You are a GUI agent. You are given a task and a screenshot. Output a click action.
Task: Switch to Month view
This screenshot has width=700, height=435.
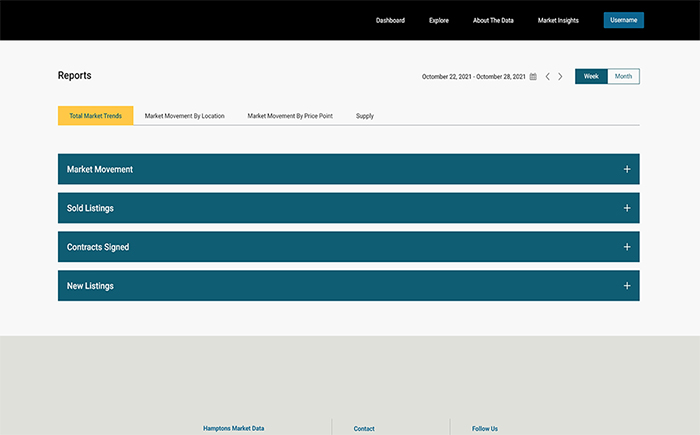point(623,76)
